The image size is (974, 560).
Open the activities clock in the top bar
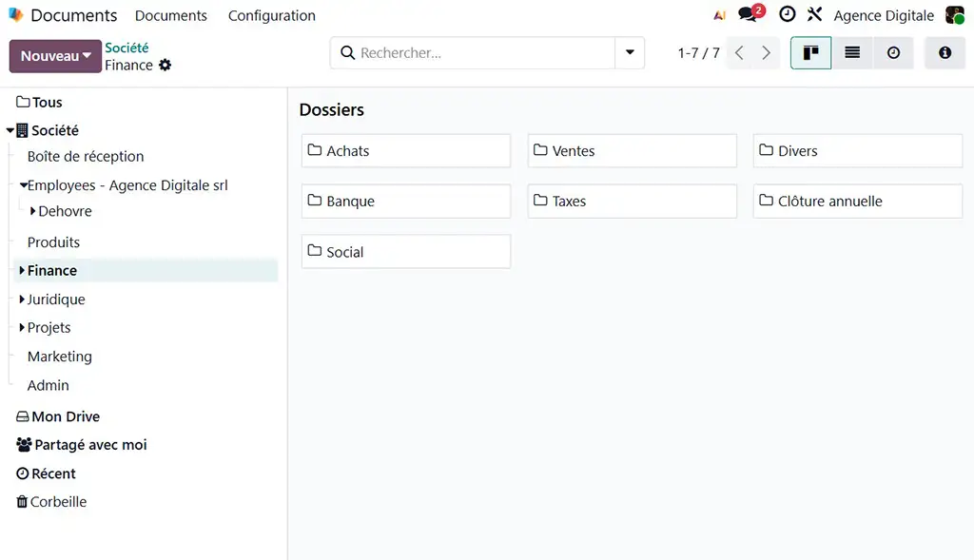click(x=785, y=14)
